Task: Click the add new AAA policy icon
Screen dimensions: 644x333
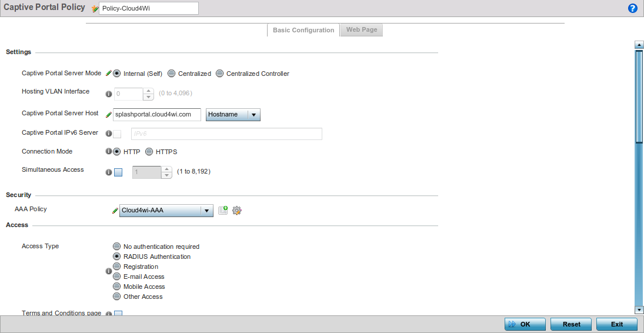Action: 223,211
